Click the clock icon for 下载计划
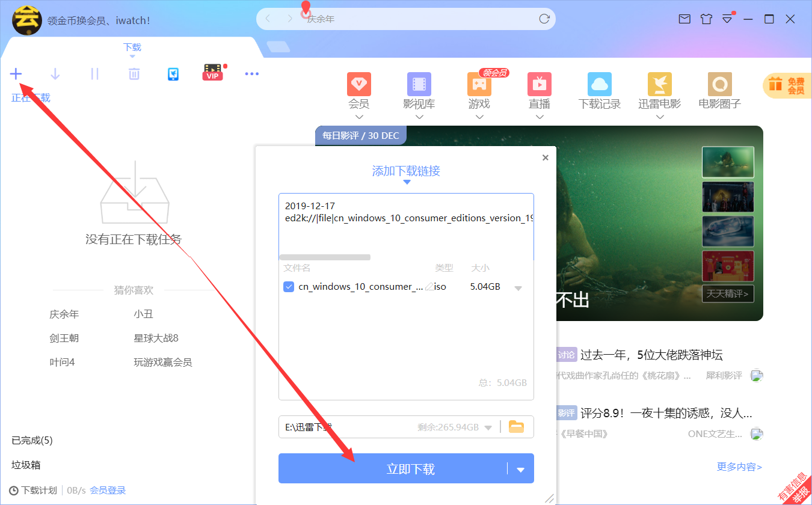The image size is (812, 505). click(x=14, y=491)
